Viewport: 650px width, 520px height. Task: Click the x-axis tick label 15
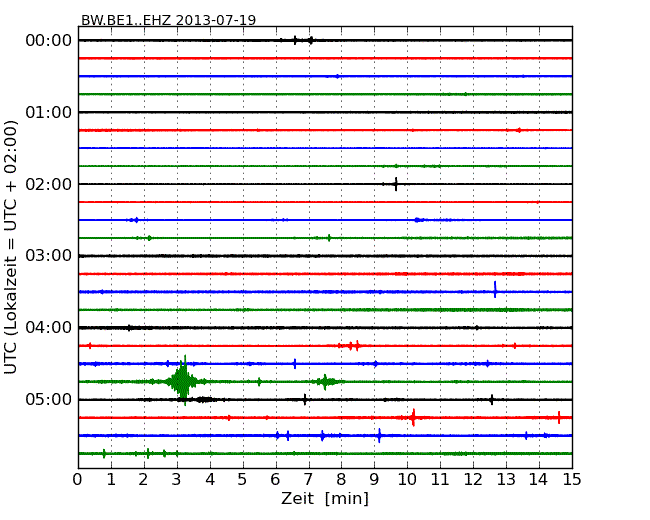572,480
